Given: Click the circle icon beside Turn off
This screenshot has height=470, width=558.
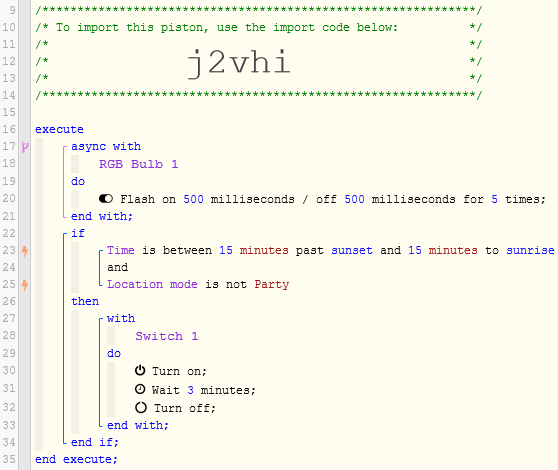Looking at the screenshot, I should pos(141,407).
